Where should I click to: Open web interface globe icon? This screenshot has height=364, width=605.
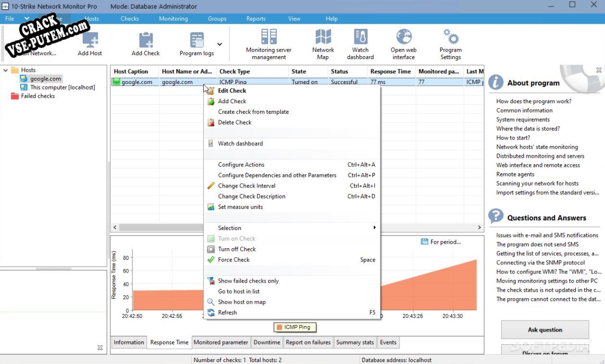(404, 36)
